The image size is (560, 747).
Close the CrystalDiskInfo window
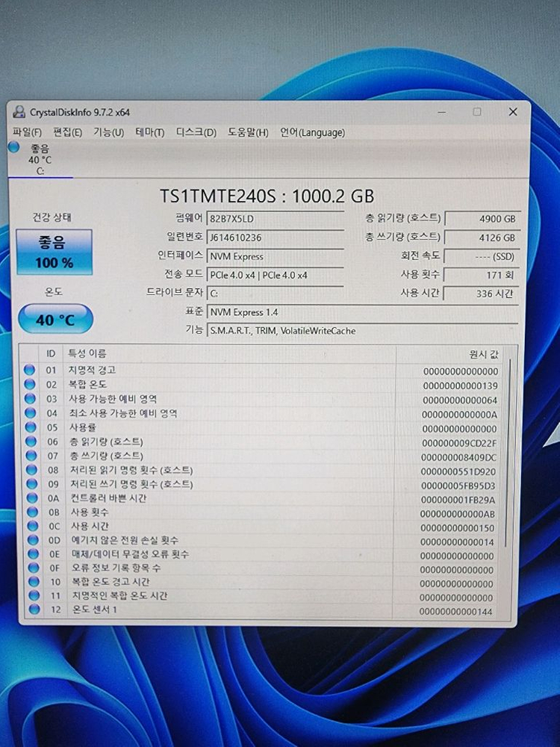coord(513,112)
